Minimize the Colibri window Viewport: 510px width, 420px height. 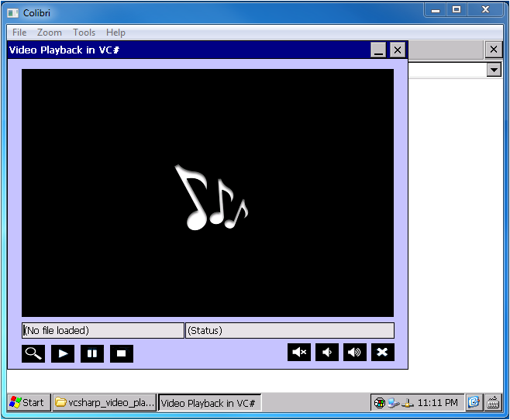click(x=436, y=10)
